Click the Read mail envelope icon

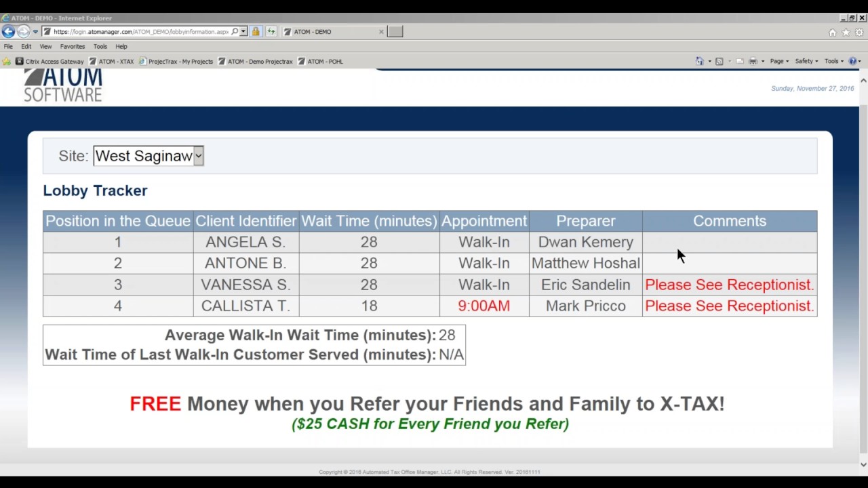[x=740, y=62]
